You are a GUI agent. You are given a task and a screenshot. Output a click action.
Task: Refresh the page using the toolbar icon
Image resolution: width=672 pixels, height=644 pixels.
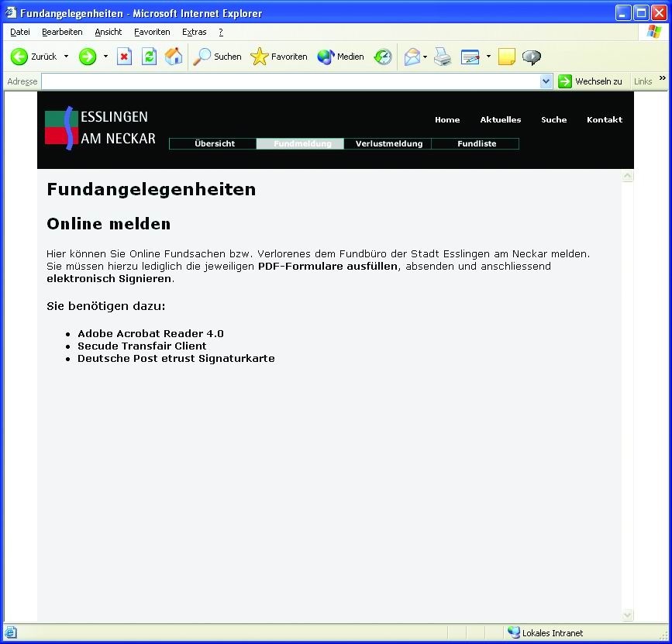[149, 57]
